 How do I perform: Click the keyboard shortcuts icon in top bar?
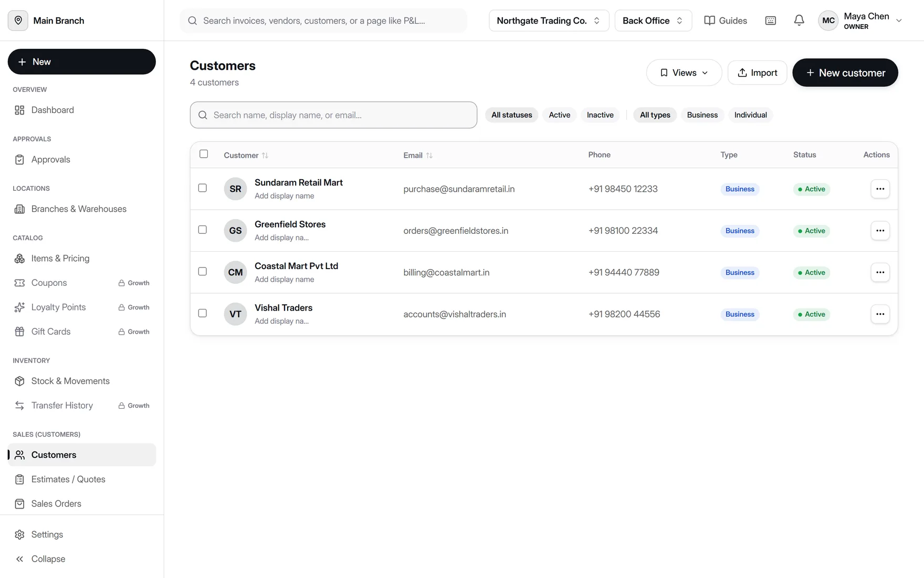point(770,20)
